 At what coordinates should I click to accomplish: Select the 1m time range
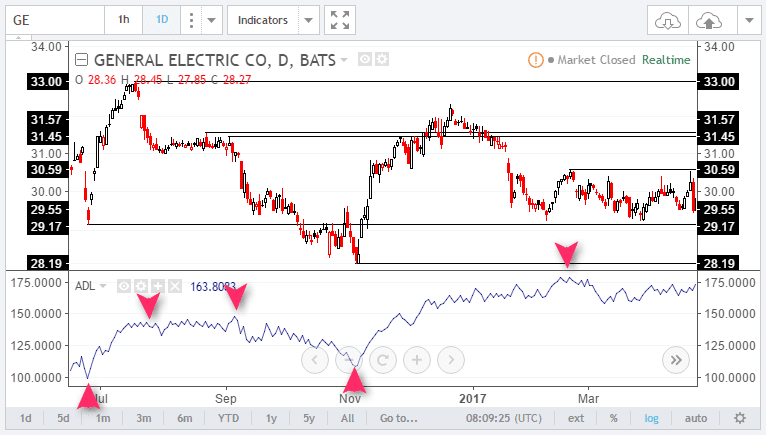pyautogui.click(x=103, y=418)
